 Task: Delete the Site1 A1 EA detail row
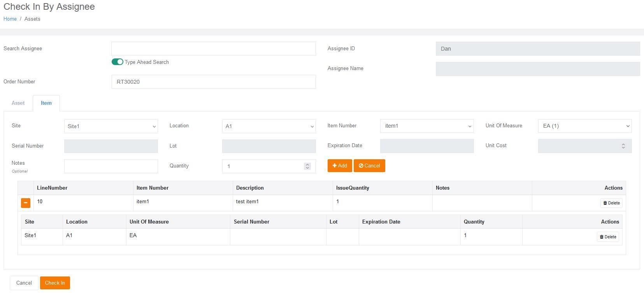click(608, 237)
